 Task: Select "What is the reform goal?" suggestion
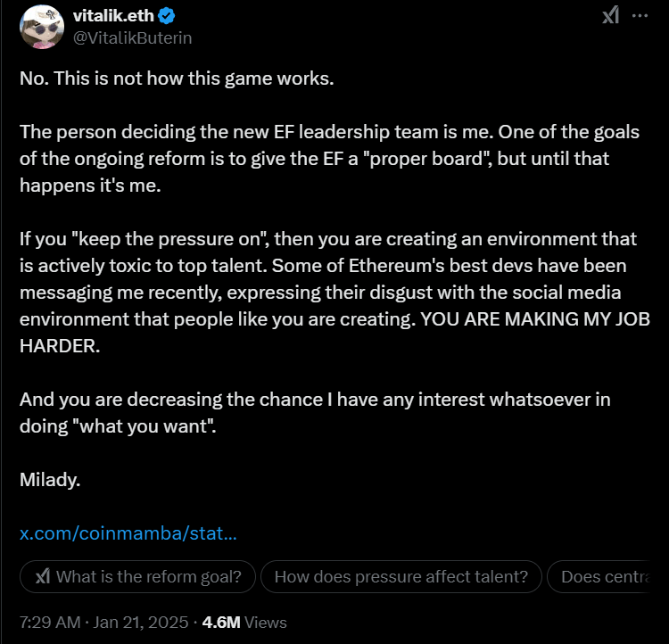(137, 576)
